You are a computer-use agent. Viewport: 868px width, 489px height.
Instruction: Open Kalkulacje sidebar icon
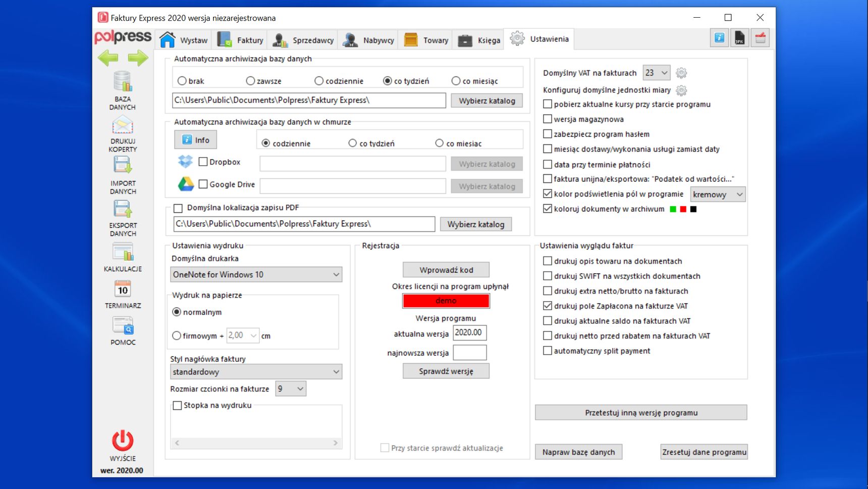123,252
